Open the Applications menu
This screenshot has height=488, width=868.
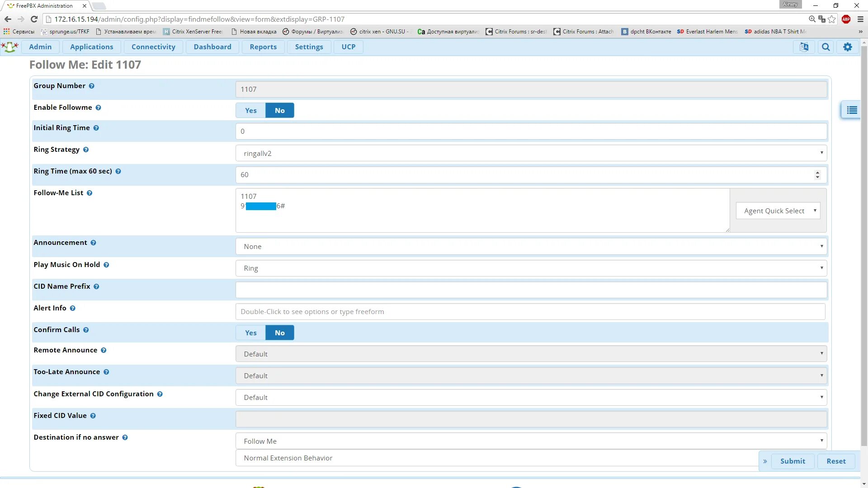coord(91,47)
